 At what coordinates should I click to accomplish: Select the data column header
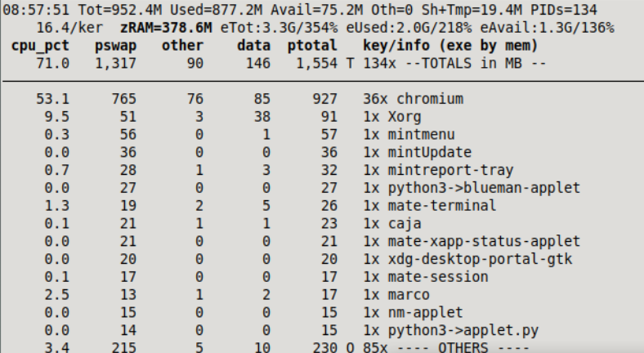(253, 45)
